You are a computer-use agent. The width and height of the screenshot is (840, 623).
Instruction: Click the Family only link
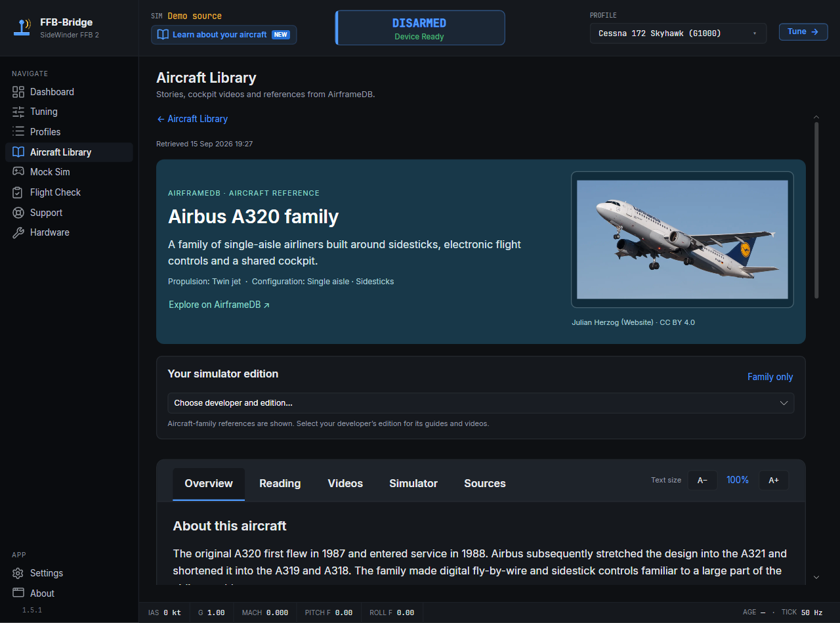(x=770, y=377)
